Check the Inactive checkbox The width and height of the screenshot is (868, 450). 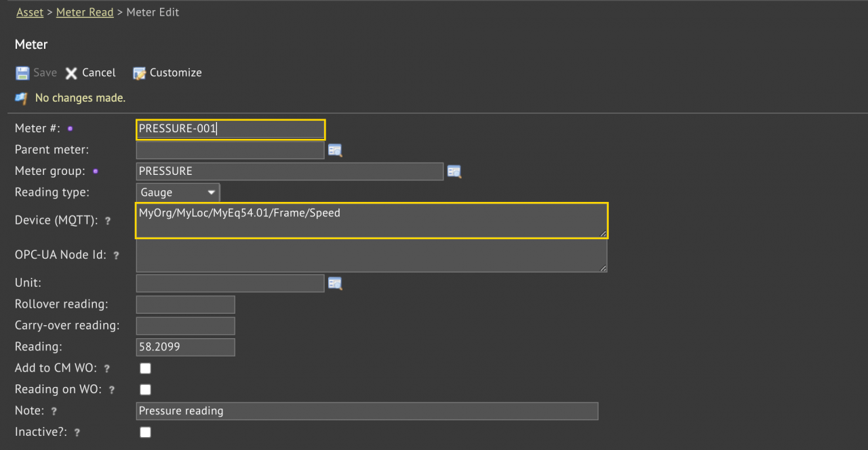click(x=145, y=432)
